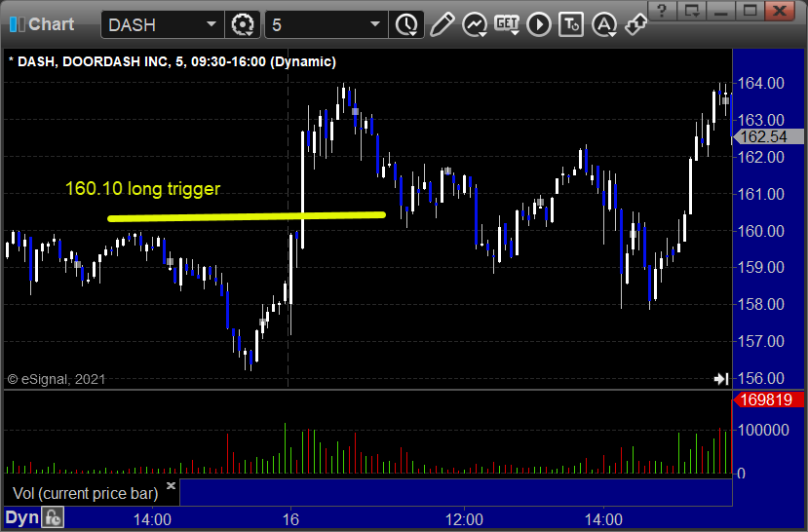The image size is (808, 532).
Task: Open the DASH symbol dropdown arrow
Action: (212, 24)
